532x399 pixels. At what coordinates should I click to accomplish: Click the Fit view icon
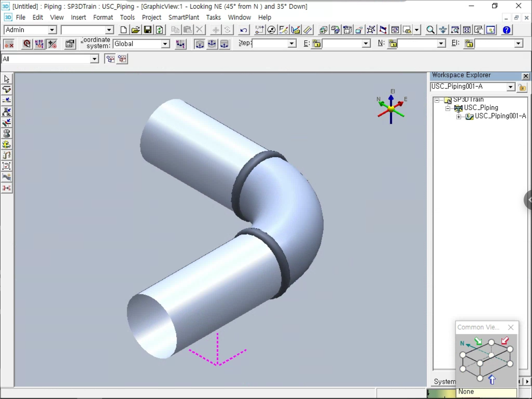pos(467,30)
